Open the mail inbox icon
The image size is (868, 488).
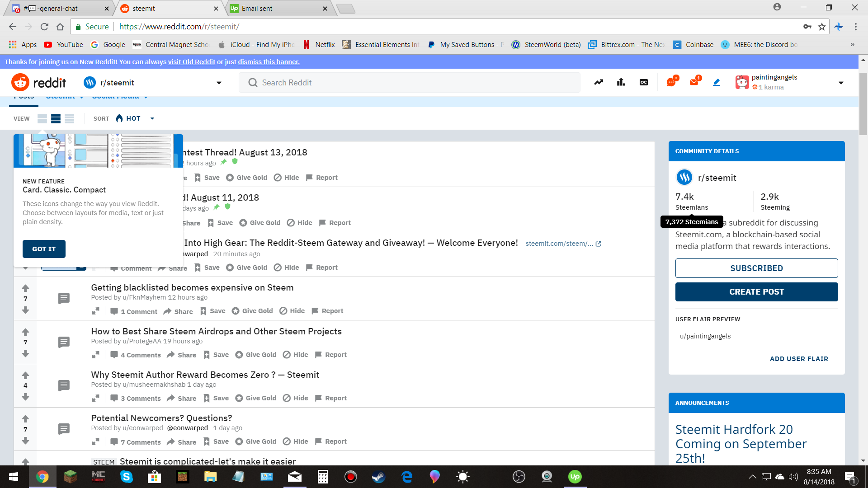point(694,82)
